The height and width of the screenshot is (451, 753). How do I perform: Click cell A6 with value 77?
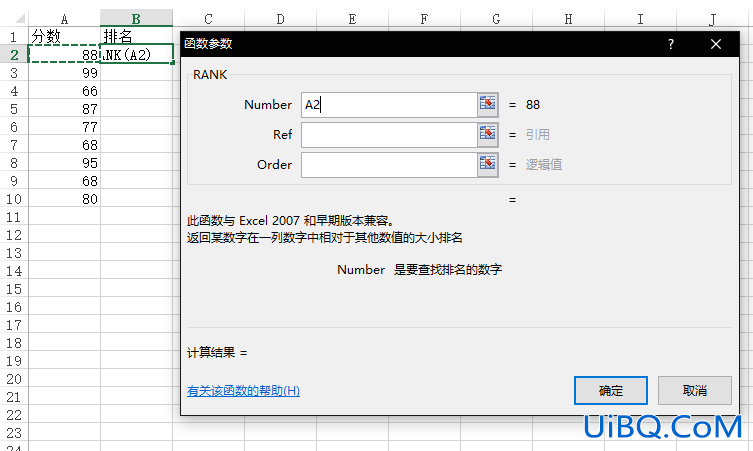(64, 127)
